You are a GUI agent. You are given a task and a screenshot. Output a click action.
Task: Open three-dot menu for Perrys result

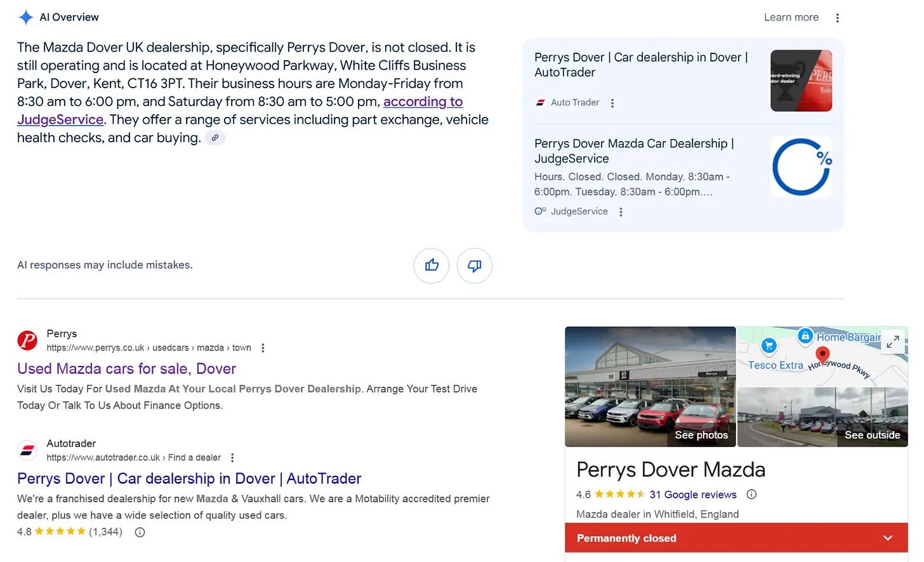[263, 348]
